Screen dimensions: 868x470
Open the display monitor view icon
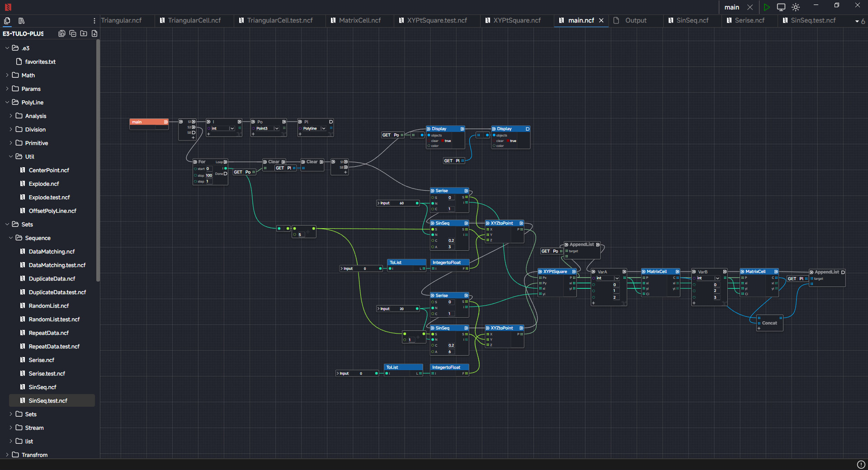point(781,7)
